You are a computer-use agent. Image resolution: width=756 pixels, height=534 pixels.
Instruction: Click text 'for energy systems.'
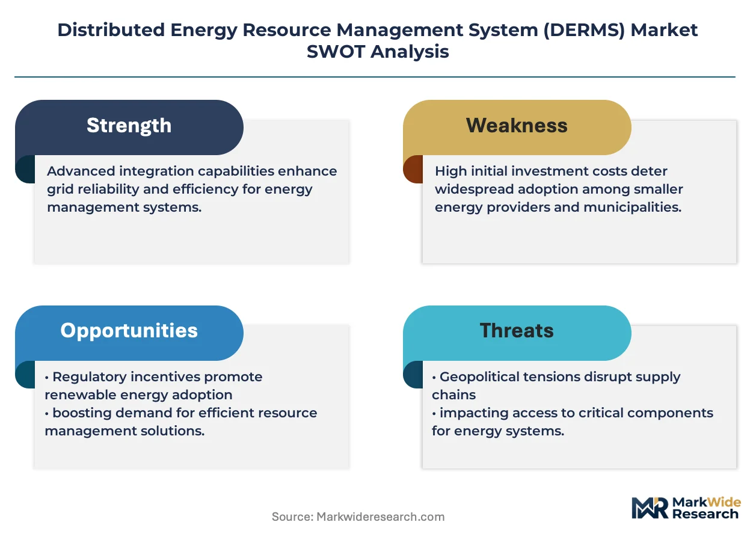[x=498, y=431]
